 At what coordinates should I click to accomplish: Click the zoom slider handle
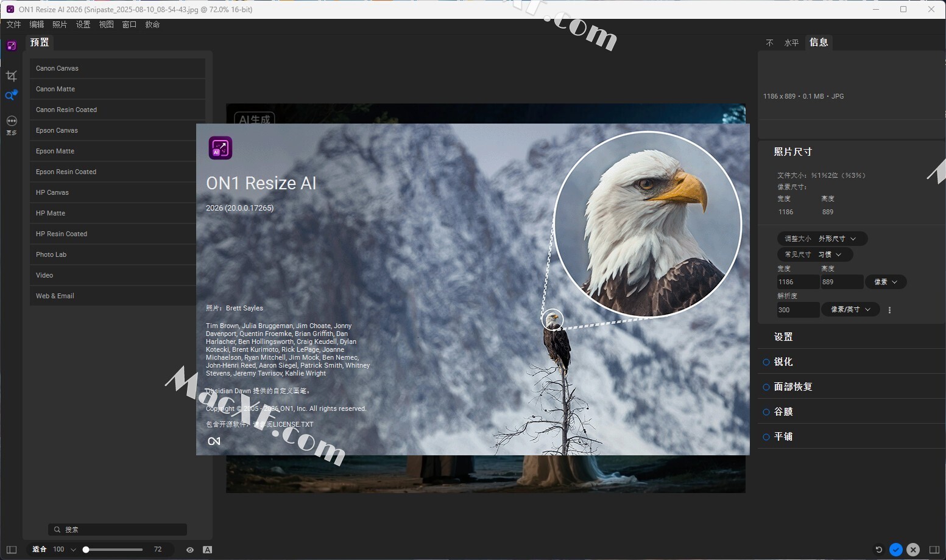click(86, 550)
